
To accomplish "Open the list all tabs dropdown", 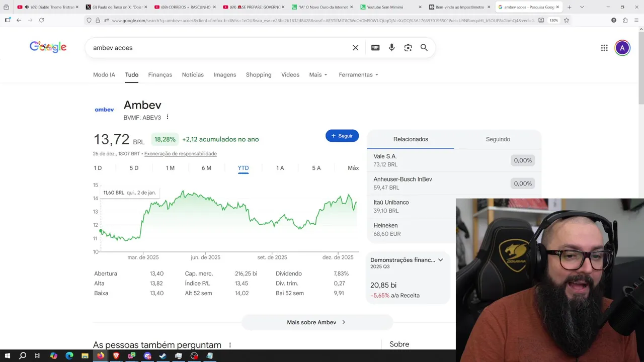I will coord(582,7).
